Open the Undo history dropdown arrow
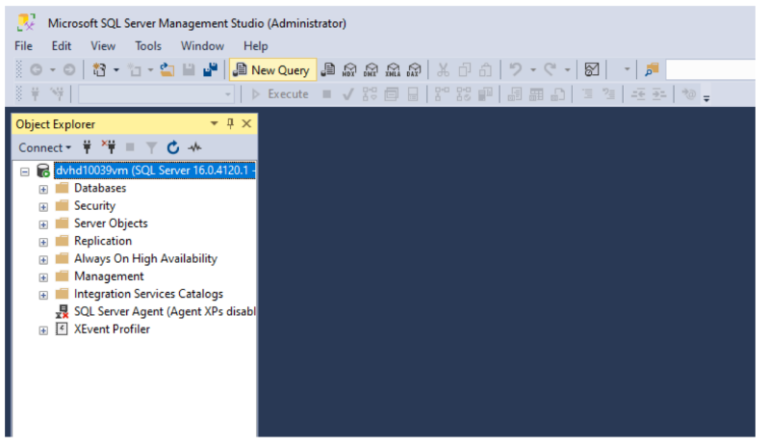The image size is (768, 447). click(x=533, y=70)
